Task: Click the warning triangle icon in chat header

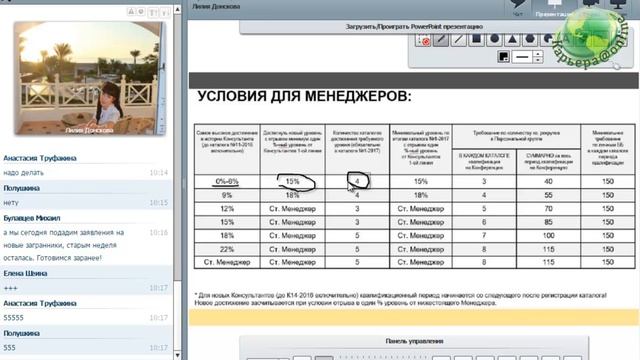Action: click(131, 11)
